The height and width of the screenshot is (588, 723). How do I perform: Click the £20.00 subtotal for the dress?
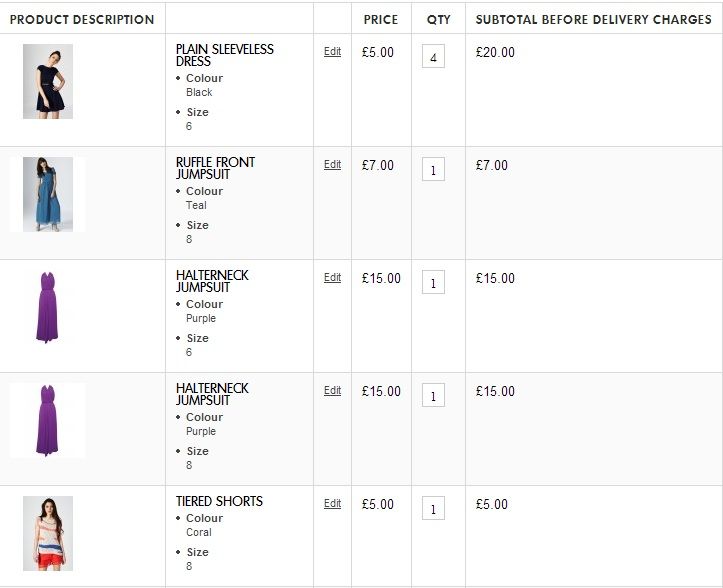coord(495,52)
